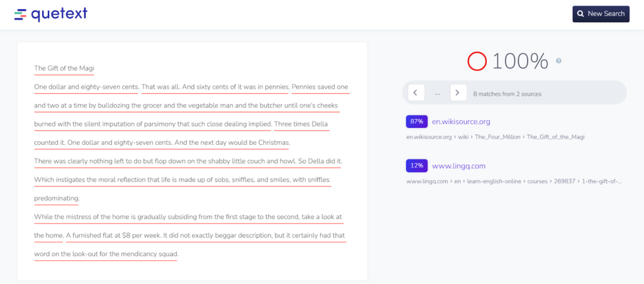Click the '8 matches from 2 sources' text
644x284 pixels.
[x=508, y=94]
